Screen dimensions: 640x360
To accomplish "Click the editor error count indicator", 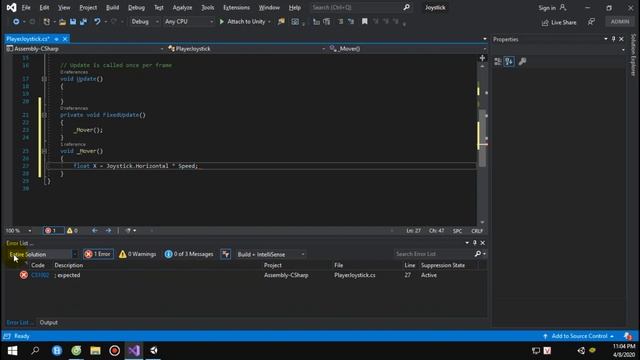I will (x=53, y=231).
